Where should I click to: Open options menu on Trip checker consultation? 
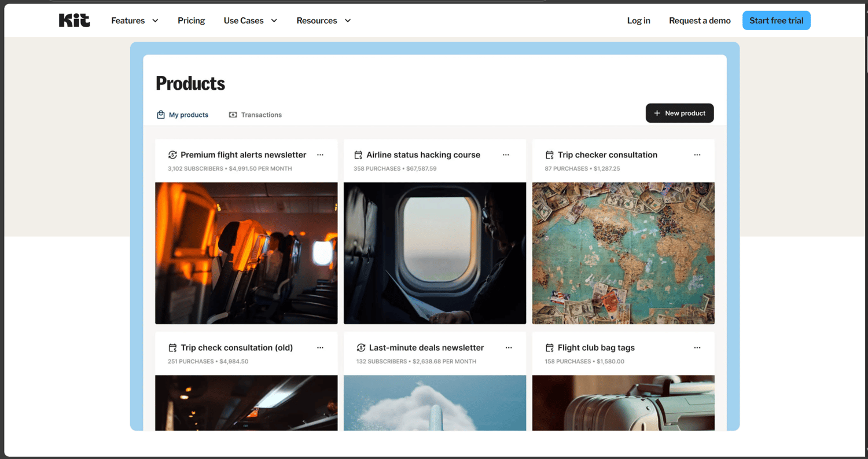697,155
